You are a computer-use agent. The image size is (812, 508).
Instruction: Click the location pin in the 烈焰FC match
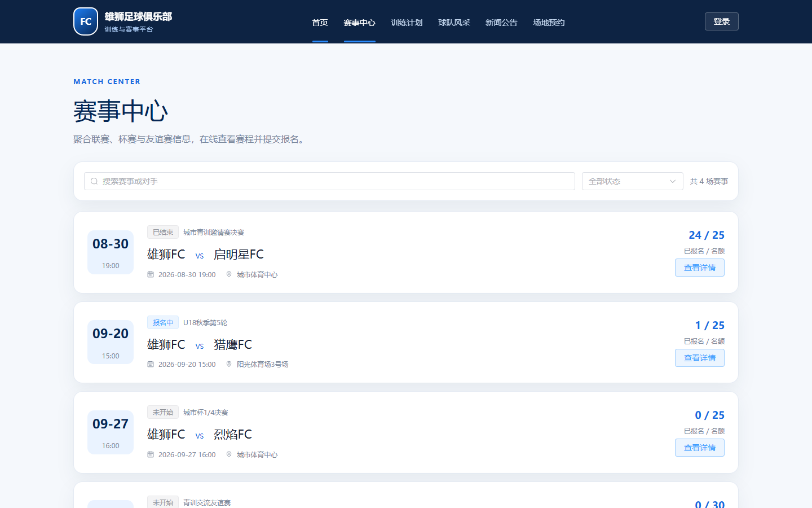point(229,454)
